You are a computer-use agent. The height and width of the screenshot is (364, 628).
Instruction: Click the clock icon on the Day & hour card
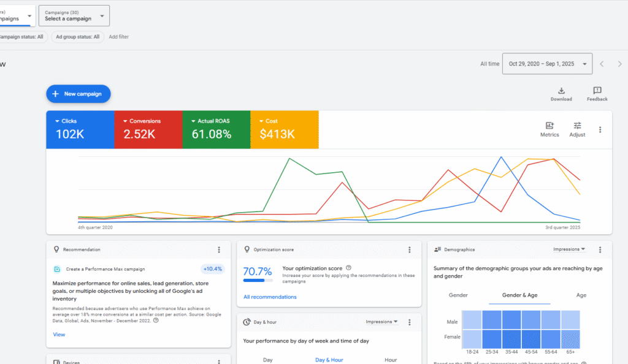[245, 322]
